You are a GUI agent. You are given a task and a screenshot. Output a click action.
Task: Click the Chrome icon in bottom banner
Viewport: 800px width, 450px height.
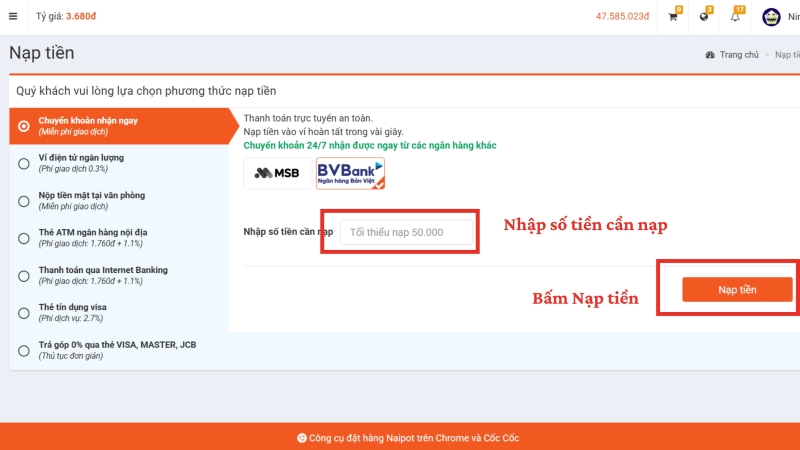(302, 438)
